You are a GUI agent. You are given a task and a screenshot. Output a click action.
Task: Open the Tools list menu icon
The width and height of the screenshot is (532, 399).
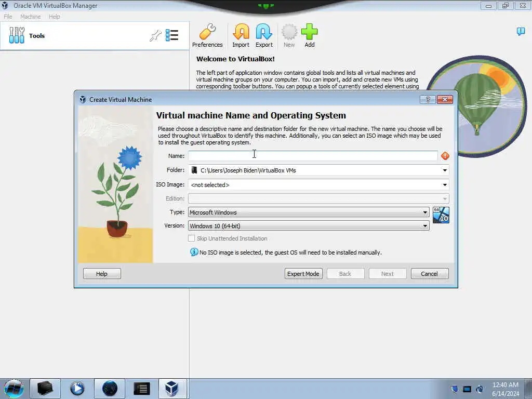(x=172, y=35)
